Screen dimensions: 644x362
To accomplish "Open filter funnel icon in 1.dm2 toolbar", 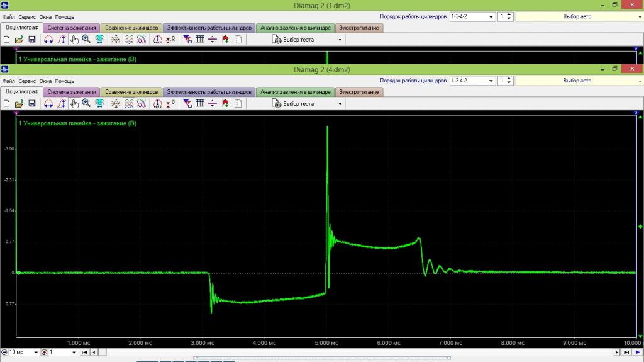I will (187, 40).
